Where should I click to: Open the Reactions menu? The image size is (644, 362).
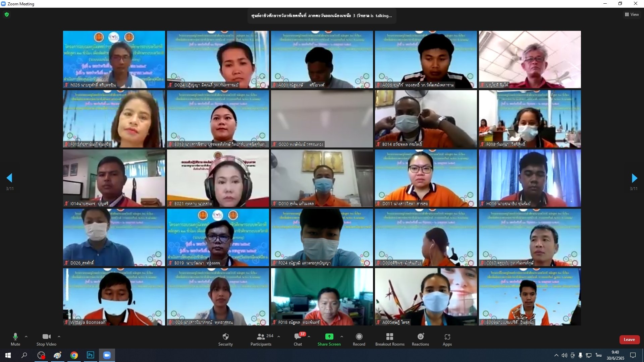420,339
